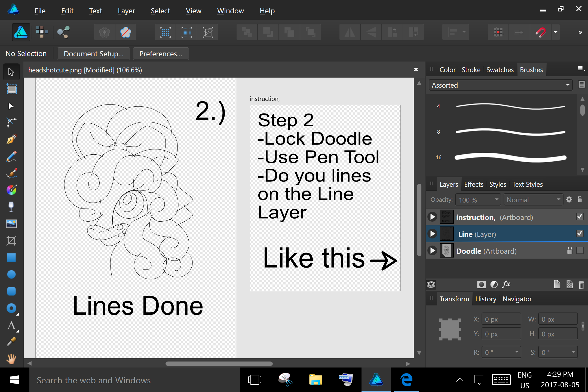Unlock the Doodle artboard
The width and height of the screenshot is (588, 392).
(570, 250)
